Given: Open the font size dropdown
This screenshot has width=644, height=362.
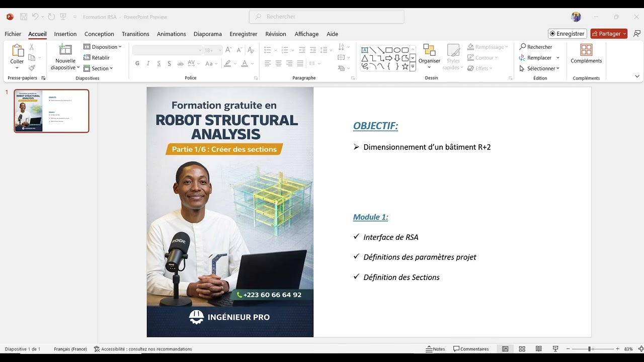Looking at the screenshot, I should pos(220,50).
